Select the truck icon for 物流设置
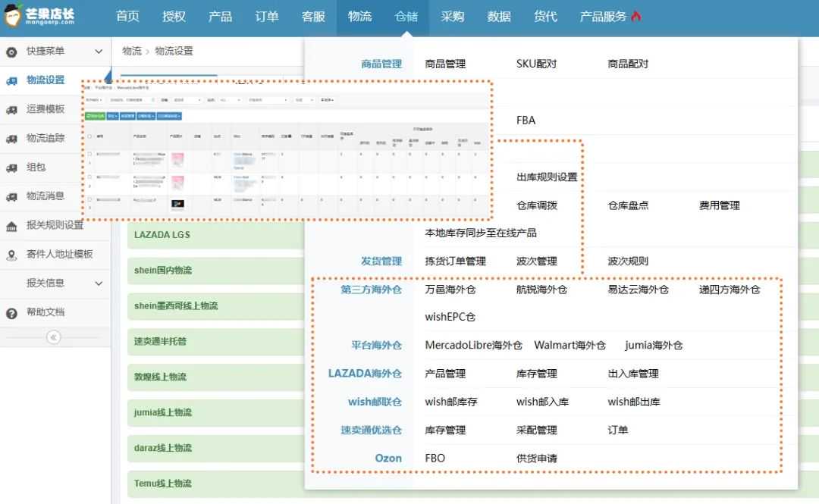Image resolution: width=819 pixels, height=504 pixels. pos(11,80)
